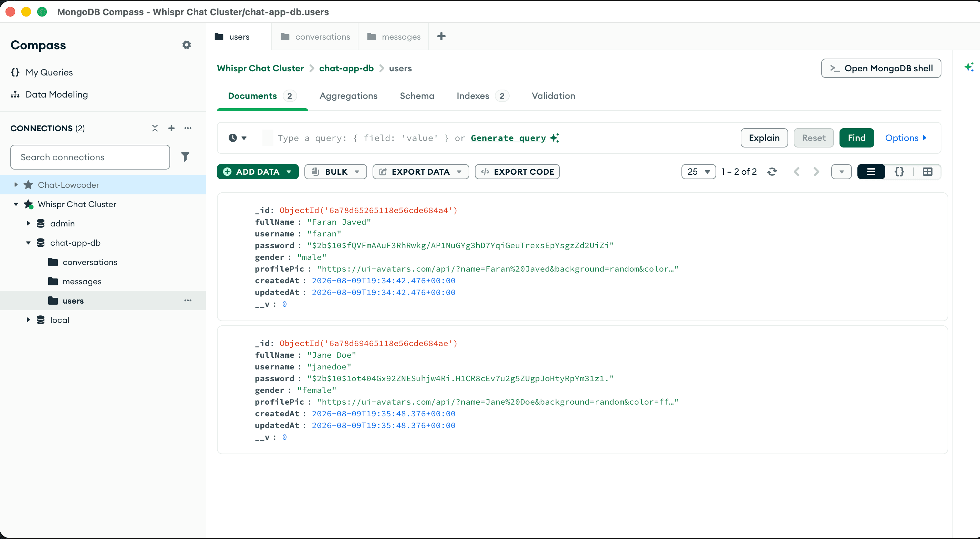Image resolution: width=980 pixels, height=539 pixels.
Task: Switch to the conversations tab
Action: 315,37
